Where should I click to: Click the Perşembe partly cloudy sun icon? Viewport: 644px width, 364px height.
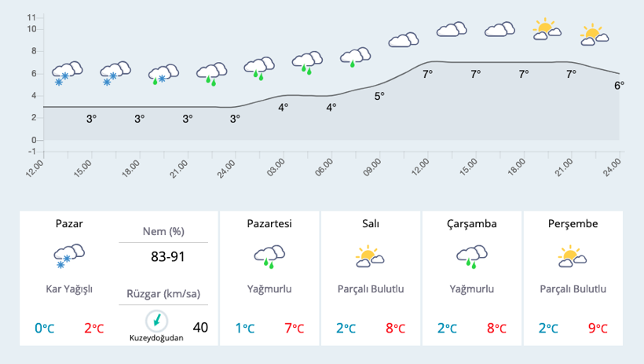click(x=573, y=256)
